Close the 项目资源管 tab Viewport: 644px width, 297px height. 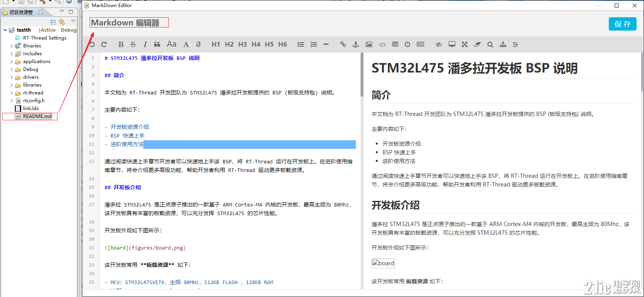pyautogui.click(x=41, y=12)
